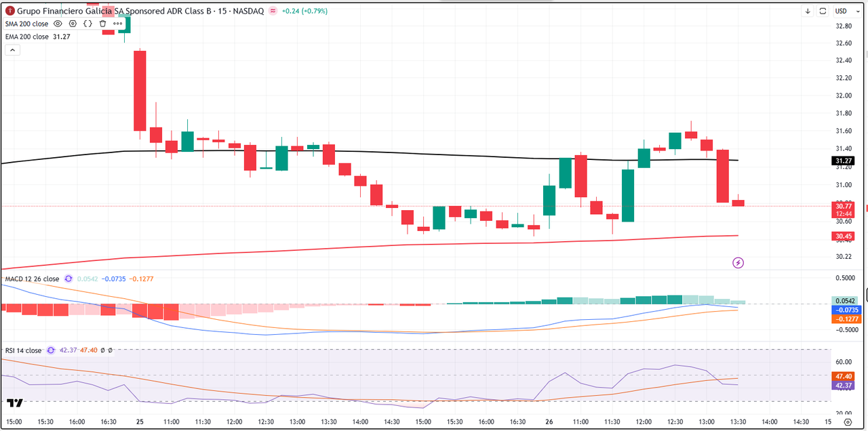
Task: Click the 32.00 price scale label
Action: [844, 96]
